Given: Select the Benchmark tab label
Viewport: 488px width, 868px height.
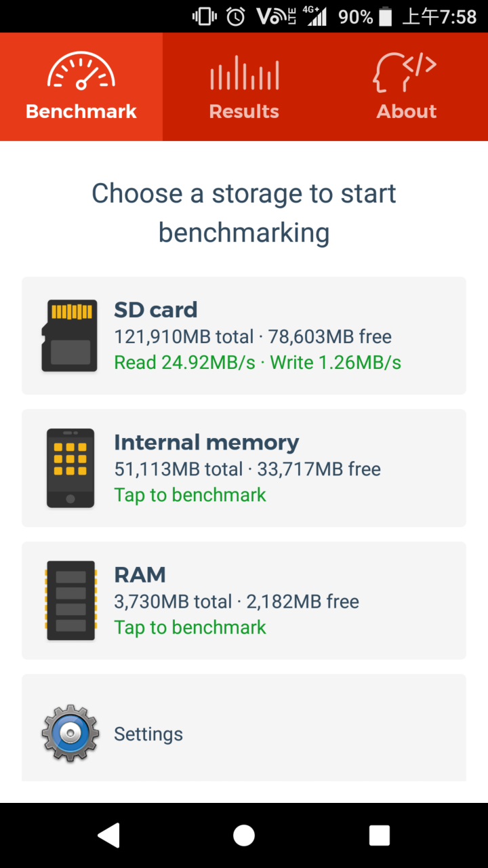Looking at the screenshot, I should pos(81,111).
